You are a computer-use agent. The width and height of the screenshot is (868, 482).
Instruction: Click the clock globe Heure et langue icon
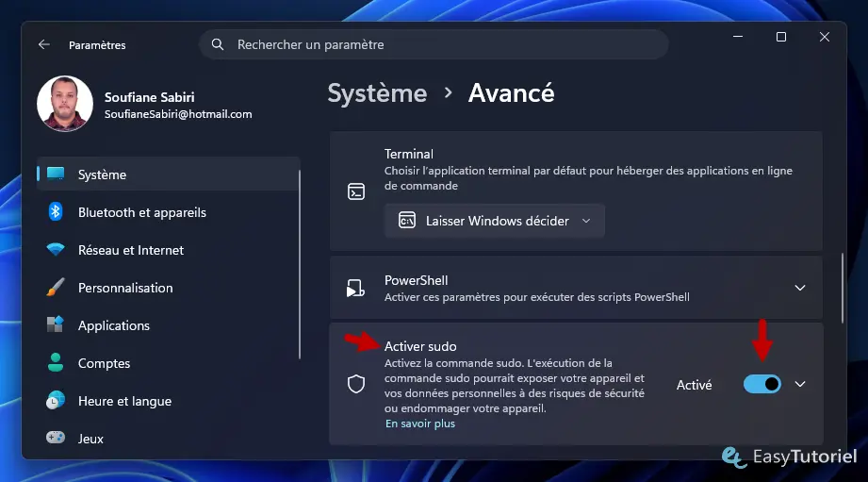point(56,400)
